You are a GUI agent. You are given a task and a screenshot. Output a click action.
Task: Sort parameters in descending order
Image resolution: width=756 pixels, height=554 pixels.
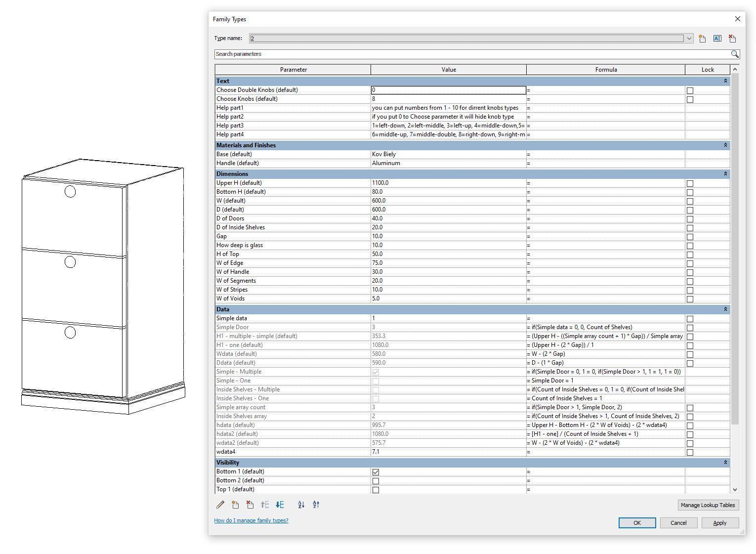click(316, 505)
